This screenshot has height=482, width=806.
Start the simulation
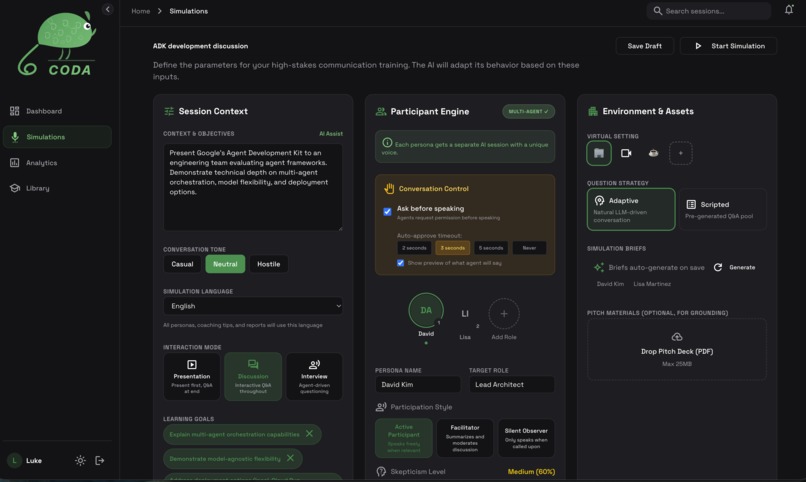pyautogui.click(x=728, y=46)
